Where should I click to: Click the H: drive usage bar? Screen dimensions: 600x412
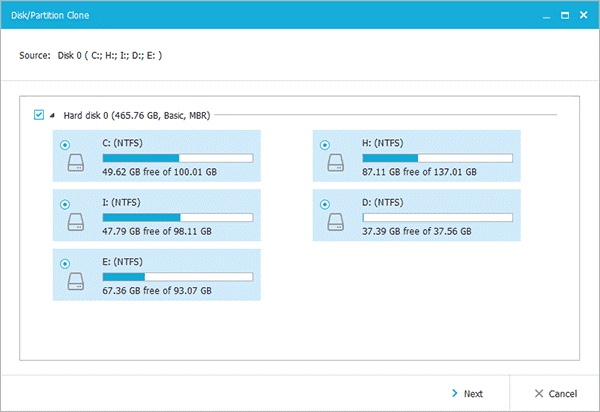[x=437, y=157]
